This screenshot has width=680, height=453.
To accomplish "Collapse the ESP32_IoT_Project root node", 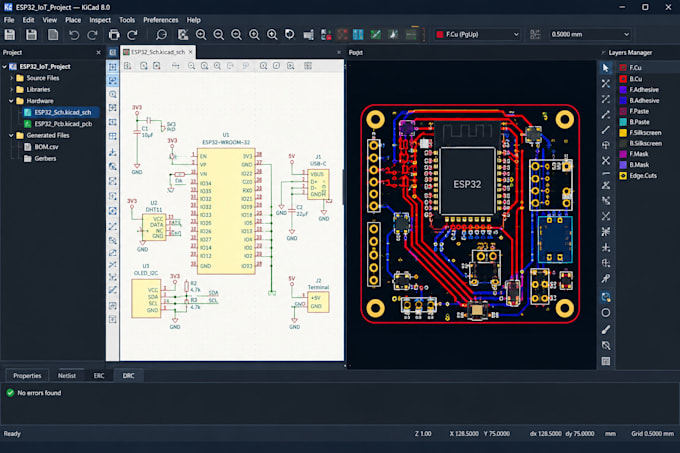I will [5, 67].
